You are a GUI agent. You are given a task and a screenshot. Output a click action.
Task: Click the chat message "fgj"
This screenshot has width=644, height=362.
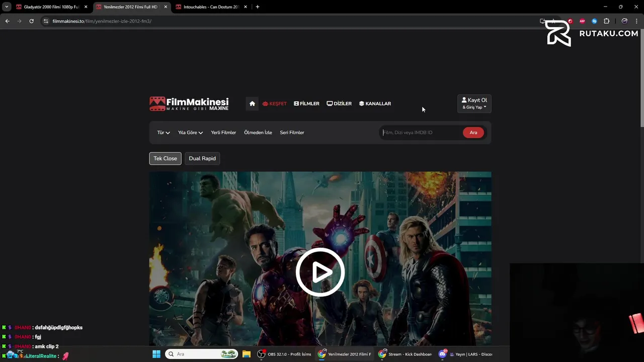point(38,337)
